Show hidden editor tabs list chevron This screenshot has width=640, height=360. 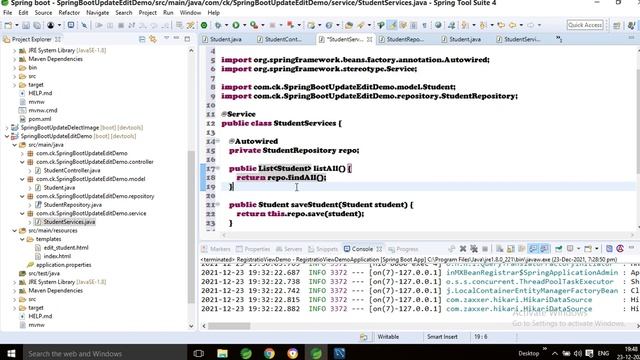point(559,39)
